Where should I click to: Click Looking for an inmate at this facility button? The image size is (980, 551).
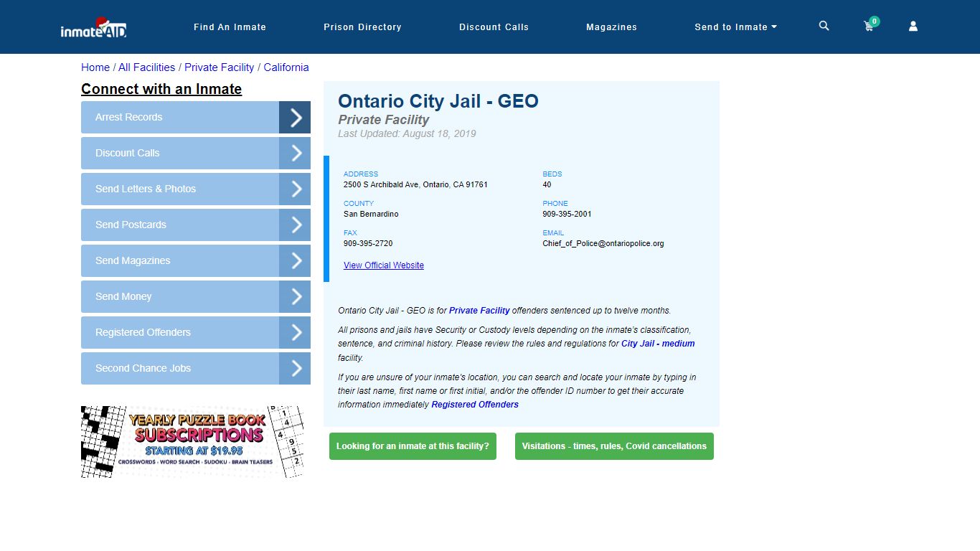click(413, 446)
